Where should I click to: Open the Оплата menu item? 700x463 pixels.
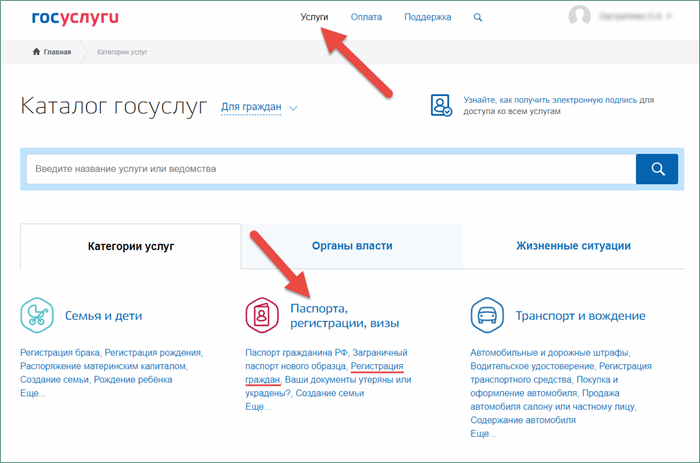pyautogui.click(x=366, y=17)
